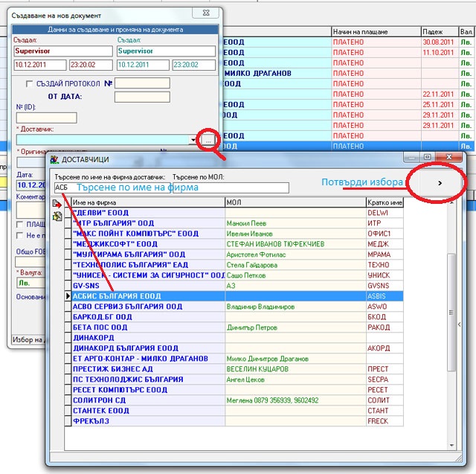Confirm the selection with the '>' button
Screen dimensions: 476x474
tap(440, 183)
